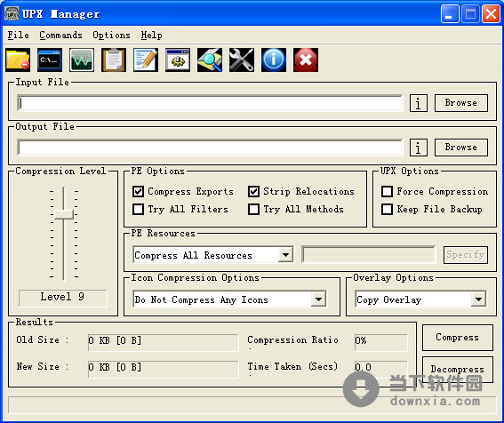Viewport: 504px width, 423px height.
Task: Click the clipboard toolbar icon
Action: pos(114,60)
